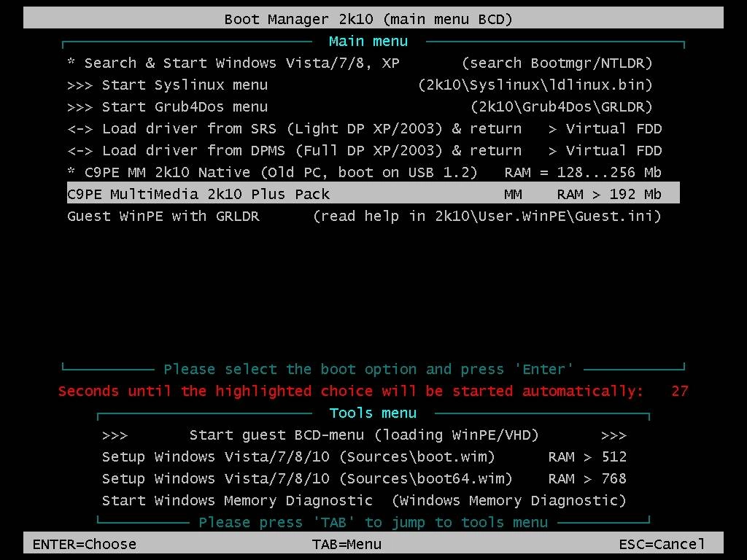747x560 pixels.
Task: Click "RAM > 768" requirement text
Action: tap(587, 479)
